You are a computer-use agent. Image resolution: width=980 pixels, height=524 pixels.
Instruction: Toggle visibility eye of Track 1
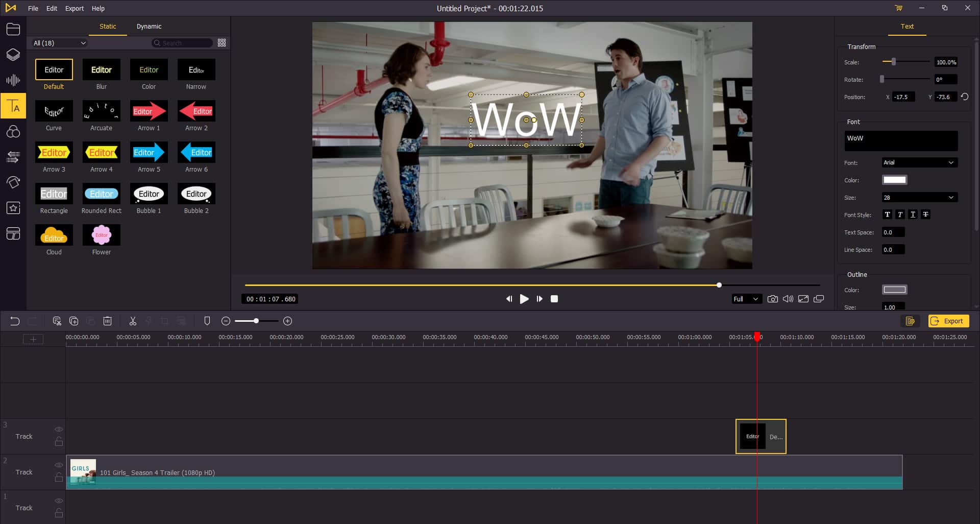click(x=59, y=501)
